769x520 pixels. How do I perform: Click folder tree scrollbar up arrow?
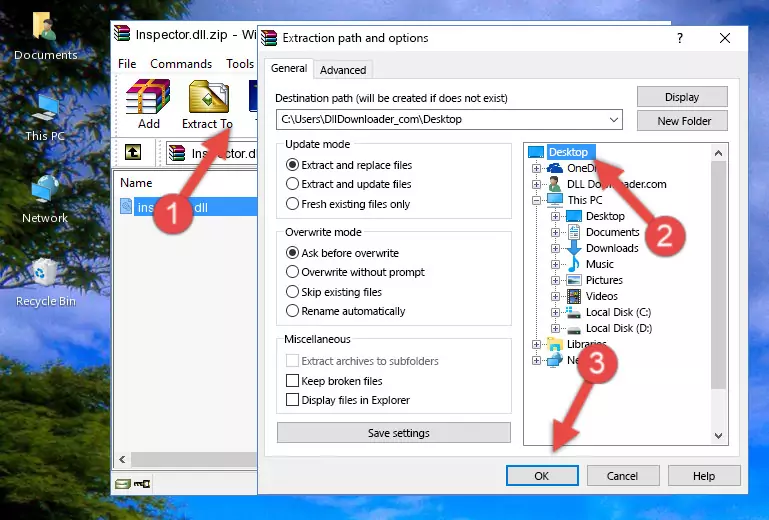(x=718, y=153)
